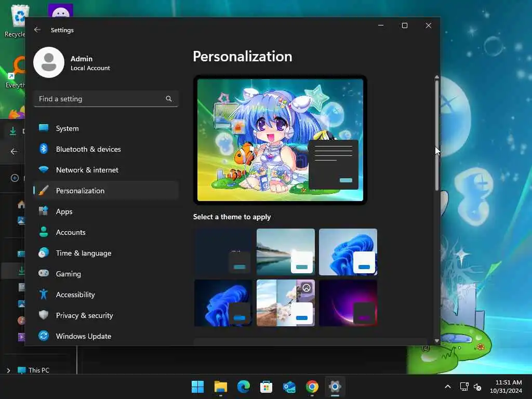
Task: Click the Accessibility figure icon
Action: pyautogui.click(x=44, y=294)
